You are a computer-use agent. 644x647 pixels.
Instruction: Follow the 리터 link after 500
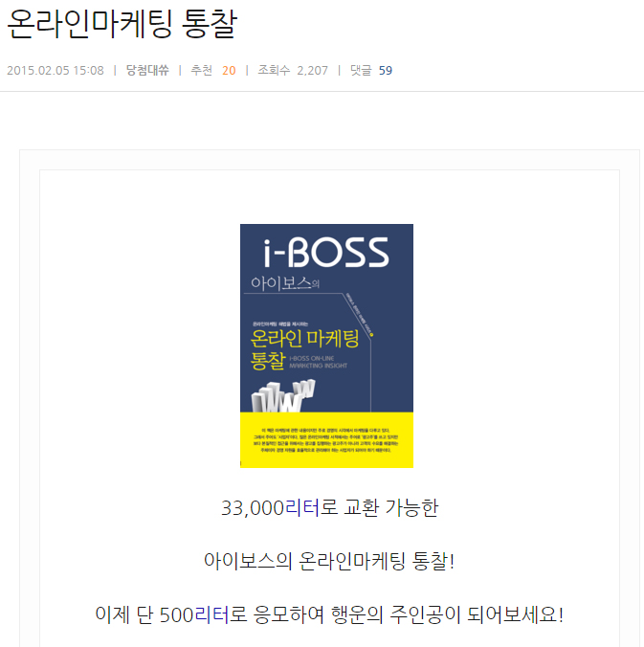(x=211, y=614)
